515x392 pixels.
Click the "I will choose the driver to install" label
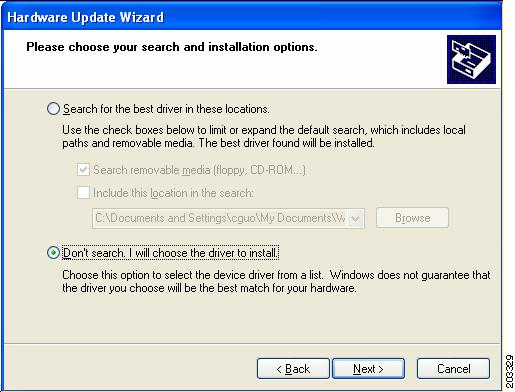coord(203,253)
